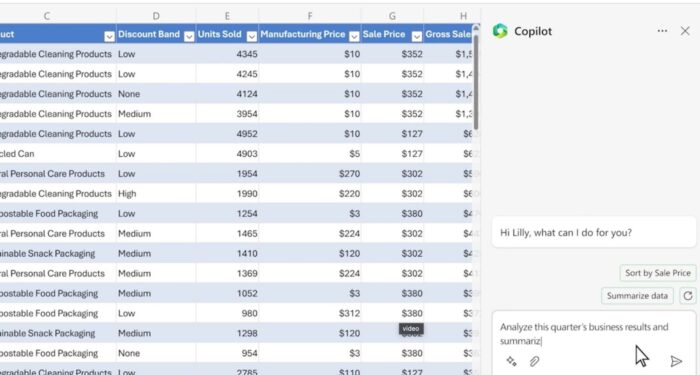
Task: Select column E header
Action: pyautogui.click(x=227, y=16)
